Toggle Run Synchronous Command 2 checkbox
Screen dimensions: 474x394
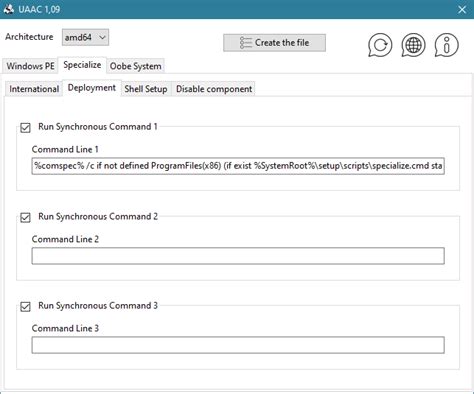pos(25,217)
